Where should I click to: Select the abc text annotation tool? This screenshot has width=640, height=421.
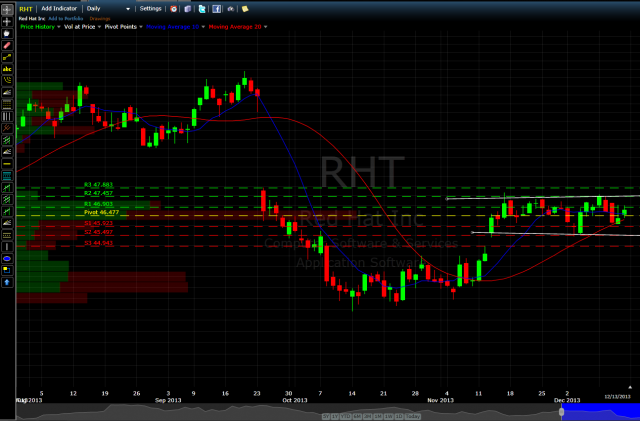click(7, 69)
